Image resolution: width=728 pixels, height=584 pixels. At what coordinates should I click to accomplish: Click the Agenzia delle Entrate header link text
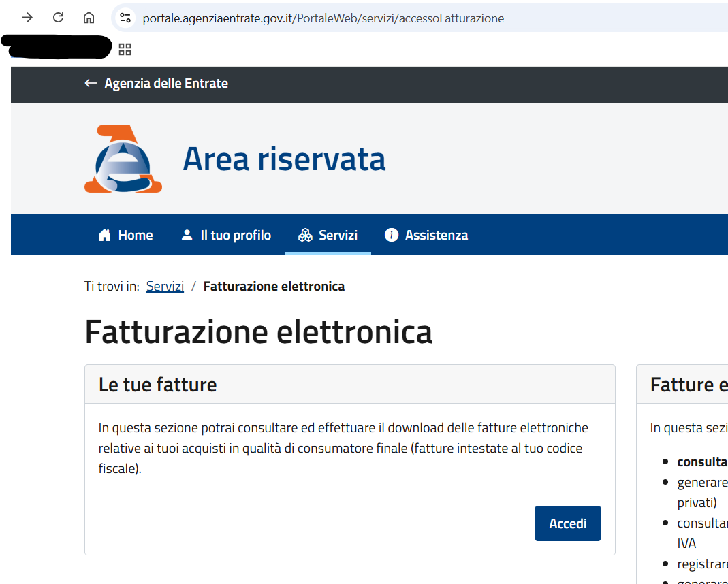[166, 83]
